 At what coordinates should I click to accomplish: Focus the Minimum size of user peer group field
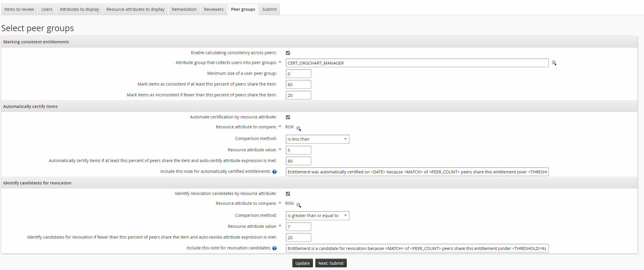(298, 74)
